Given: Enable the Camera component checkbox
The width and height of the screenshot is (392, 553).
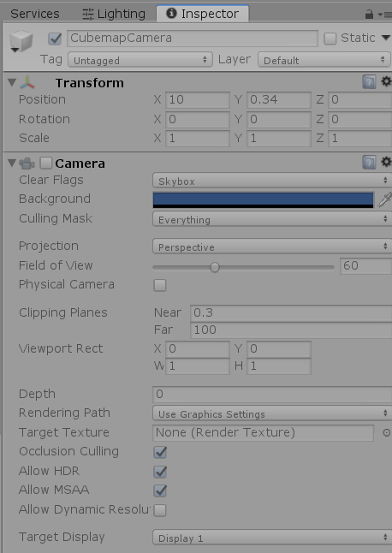Looking at the screenshot, I should click(x=46, y=163).
